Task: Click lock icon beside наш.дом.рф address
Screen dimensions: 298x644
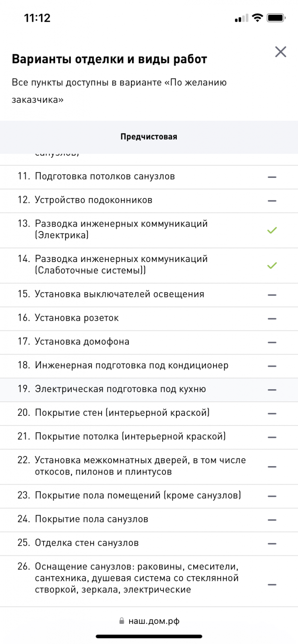Action: coord(122,621)
